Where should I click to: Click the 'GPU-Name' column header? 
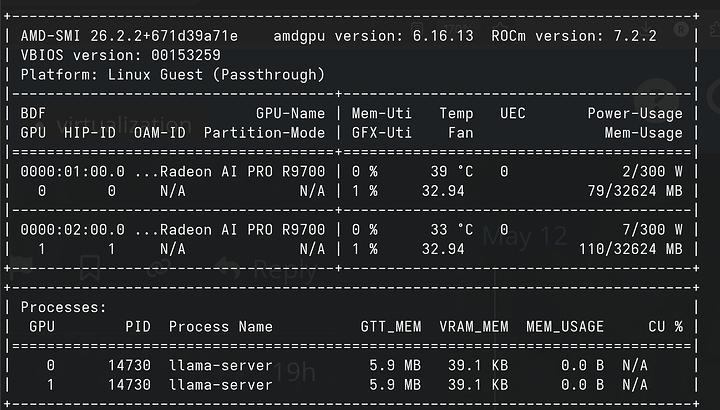coord(290,113)
